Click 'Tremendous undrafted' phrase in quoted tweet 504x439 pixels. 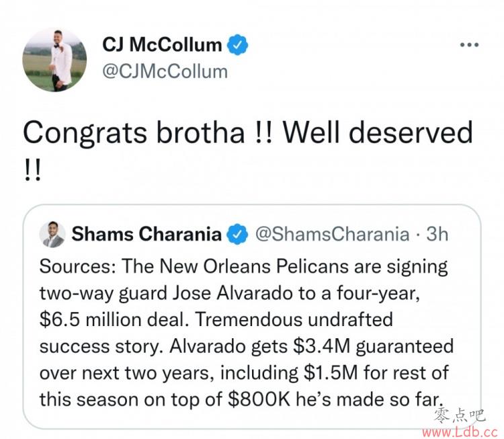[294, 320]
